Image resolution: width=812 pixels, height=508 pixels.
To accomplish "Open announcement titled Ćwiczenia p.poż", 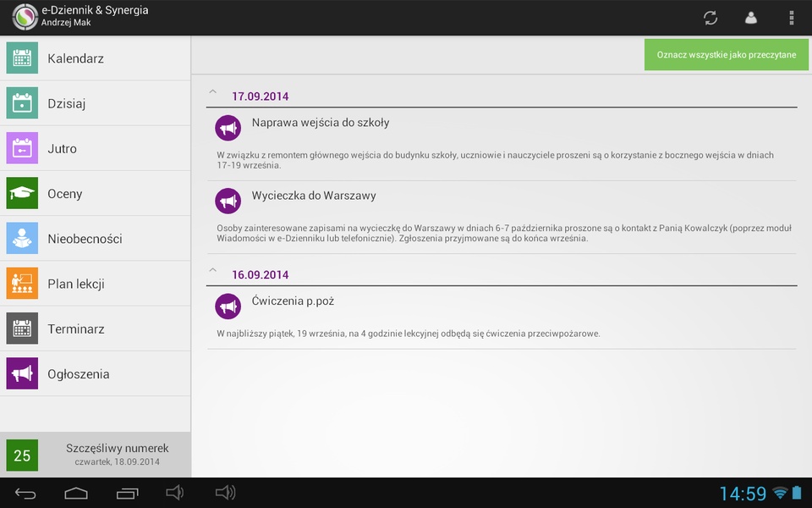I will (x=293, y=301).
